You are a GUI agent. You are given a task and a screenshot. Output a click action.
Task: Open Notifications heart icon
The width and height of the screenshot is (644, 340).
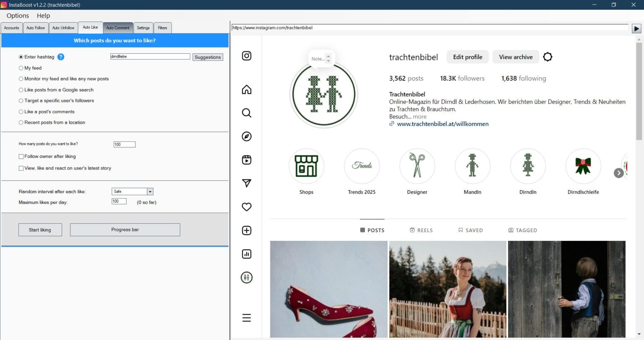pos(247,207)
